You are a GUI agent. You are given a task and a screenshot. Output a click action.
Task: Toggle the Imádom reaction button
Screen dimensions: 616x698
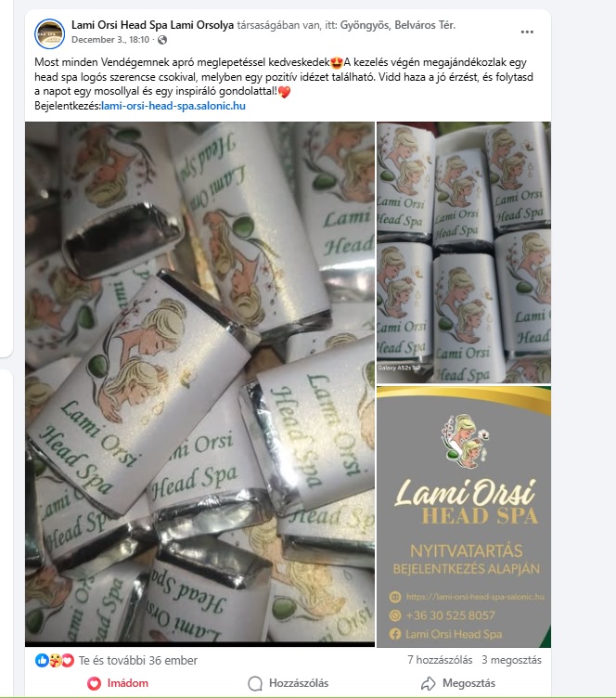tap(118, 683)
